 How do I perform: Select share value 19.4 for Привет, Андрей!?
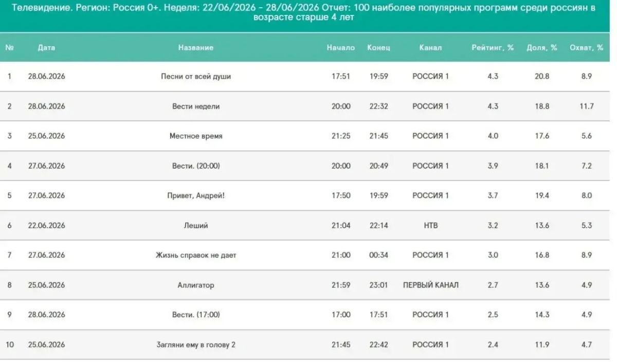542,195
